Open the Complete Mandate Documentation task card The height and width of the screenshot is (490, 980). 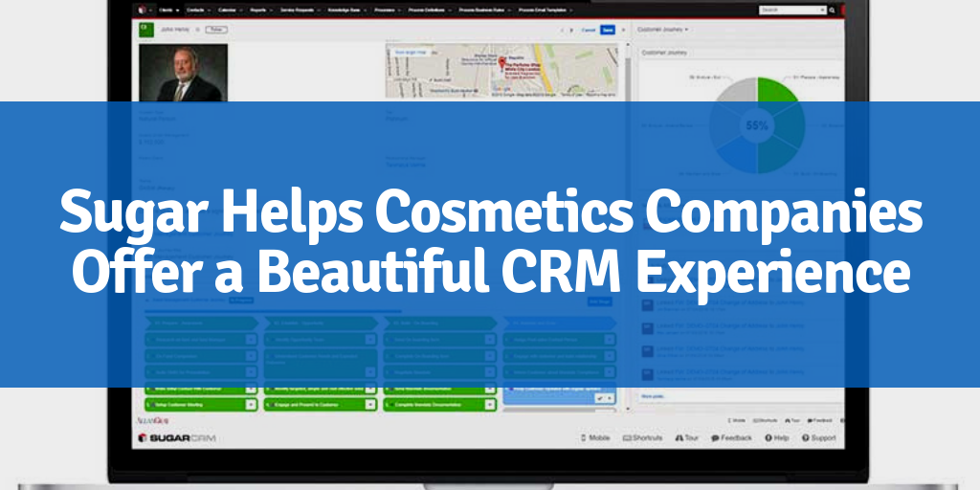(x=439, y=405)
